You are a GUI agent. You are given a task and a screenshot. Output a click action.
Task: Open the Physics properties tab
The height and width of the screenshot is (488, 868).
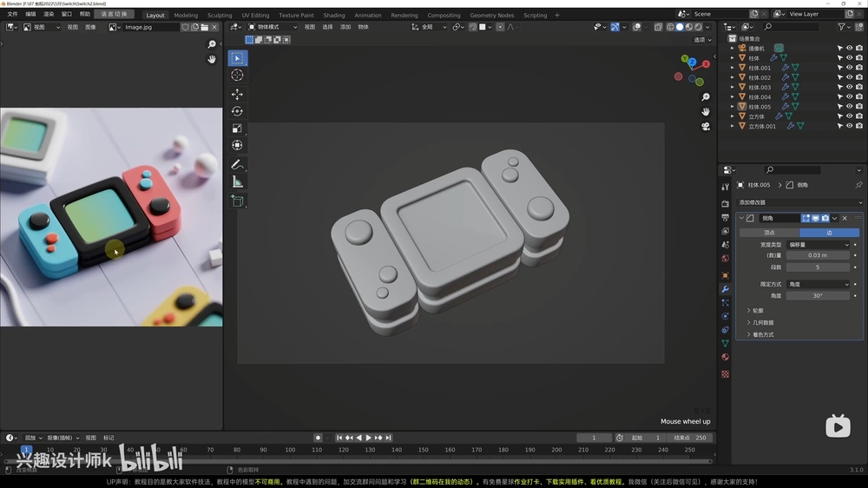click(x=725, y=316)
